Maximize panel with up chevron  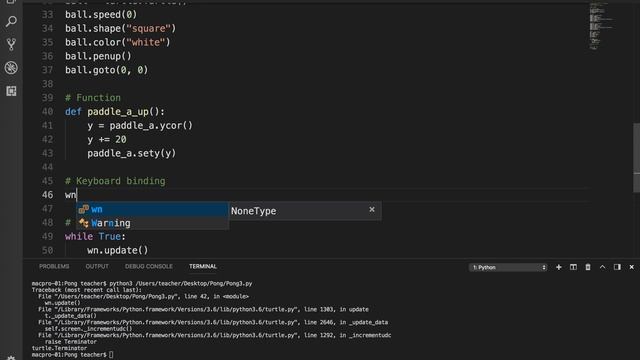602,267
